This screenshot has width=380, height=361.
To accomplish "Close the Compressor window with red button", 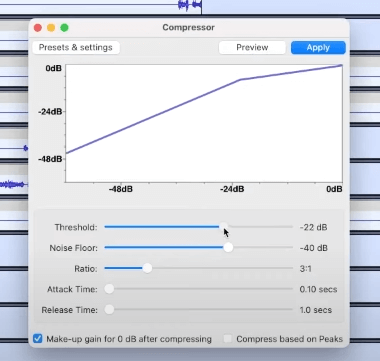I will 38,28.
